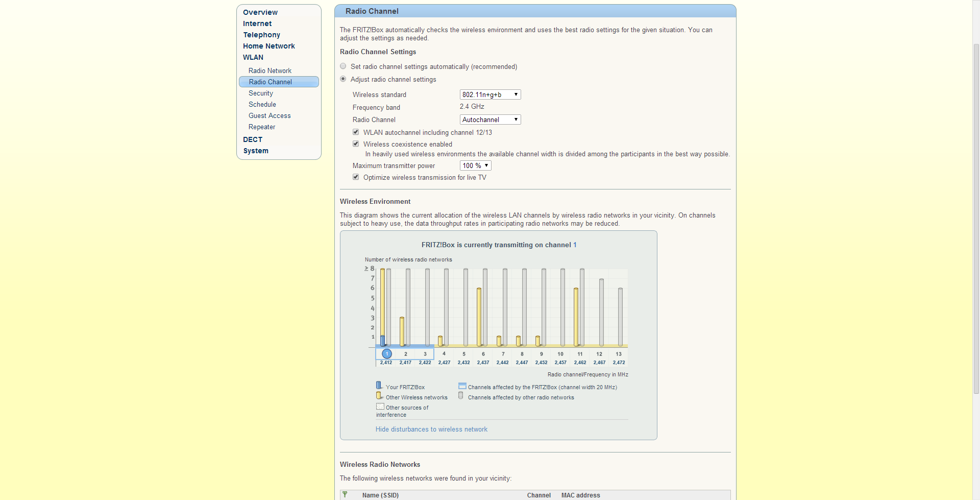Viewport: 980px width, 500px height.
Task: Toggle autochannel including channel 12/13 checkbox
Action: click(356, 132)
